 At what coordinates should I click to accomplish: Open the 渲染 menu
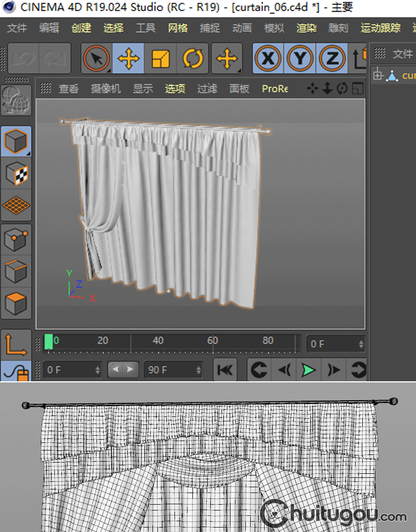[306, 28]
